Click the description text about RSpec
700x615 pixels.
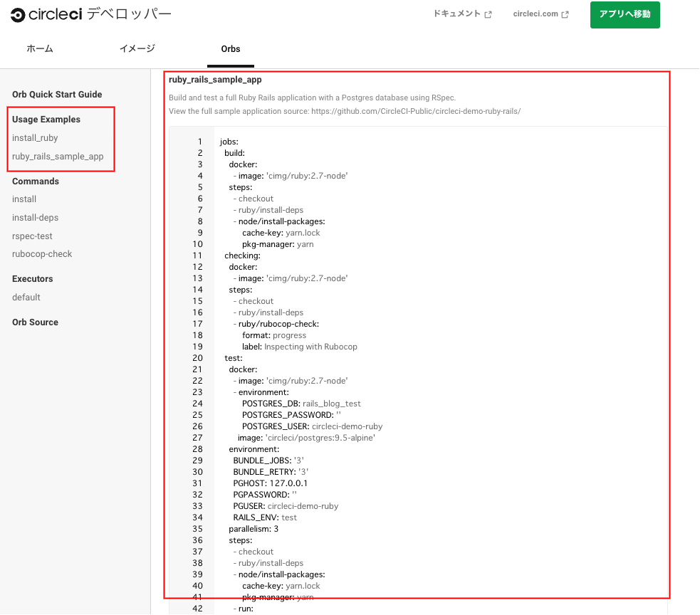pos(312,98)
